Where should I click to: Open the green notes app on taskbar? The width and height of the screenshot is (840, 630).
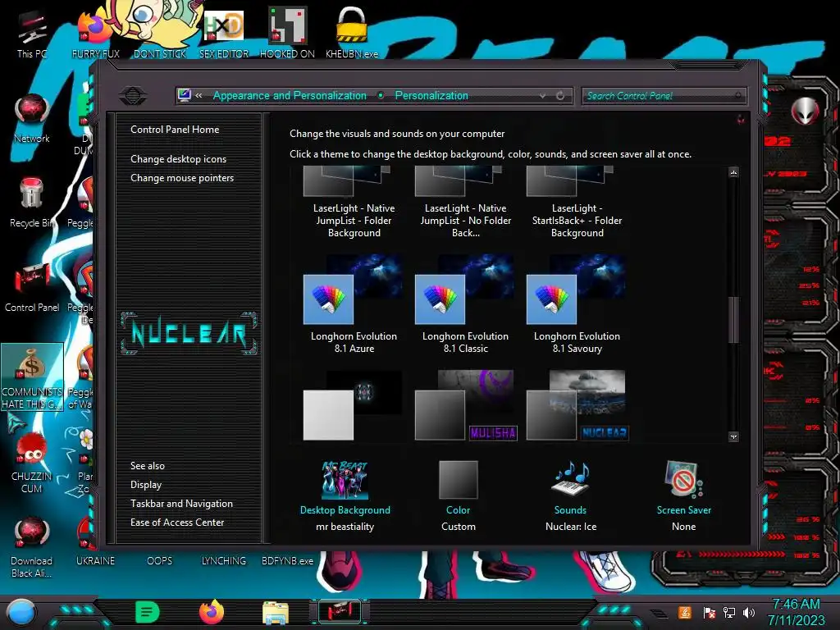point(147,612)
